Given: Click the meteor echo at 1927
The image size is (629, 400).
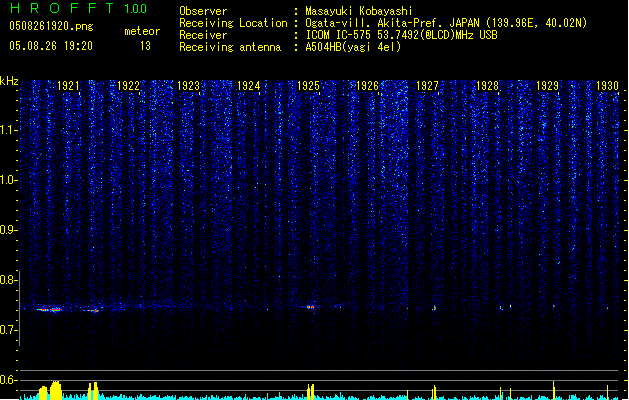Looking at the screenshot, I should pos(434,308).
